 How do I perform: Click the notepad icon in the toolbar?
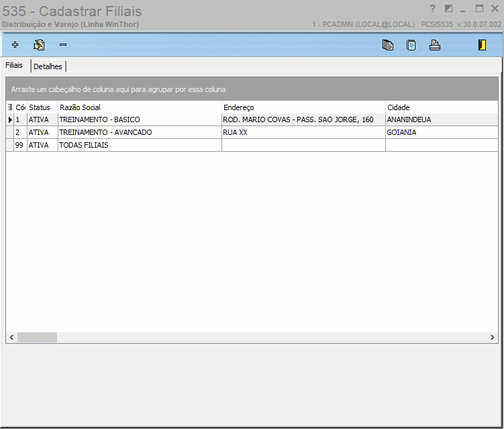[x=411, y=45]
